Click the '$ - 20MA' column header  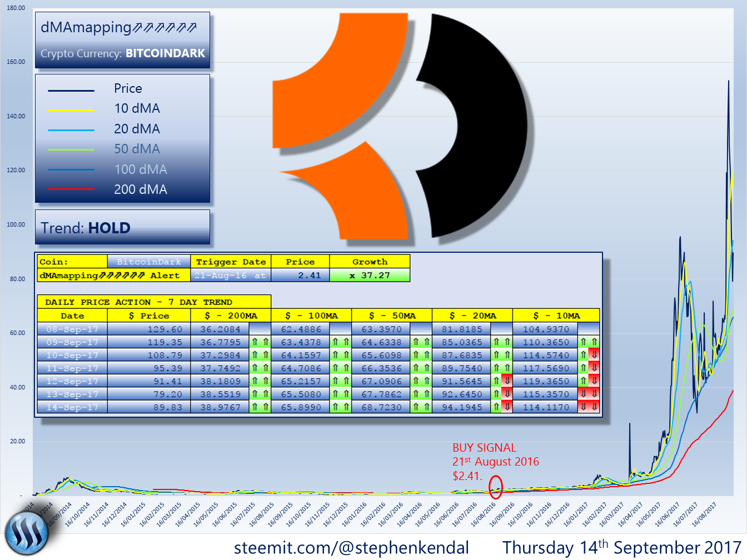click(x=472, y=316)
